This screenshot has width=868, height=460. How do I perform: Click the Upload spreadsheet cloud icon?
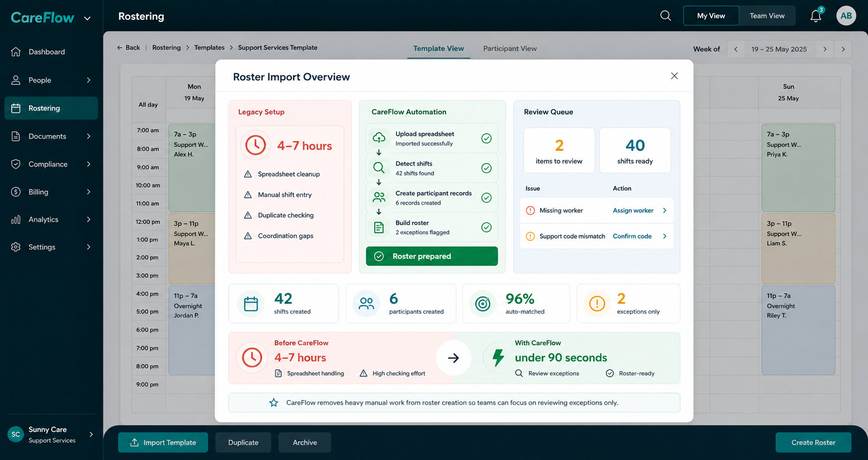379,138
